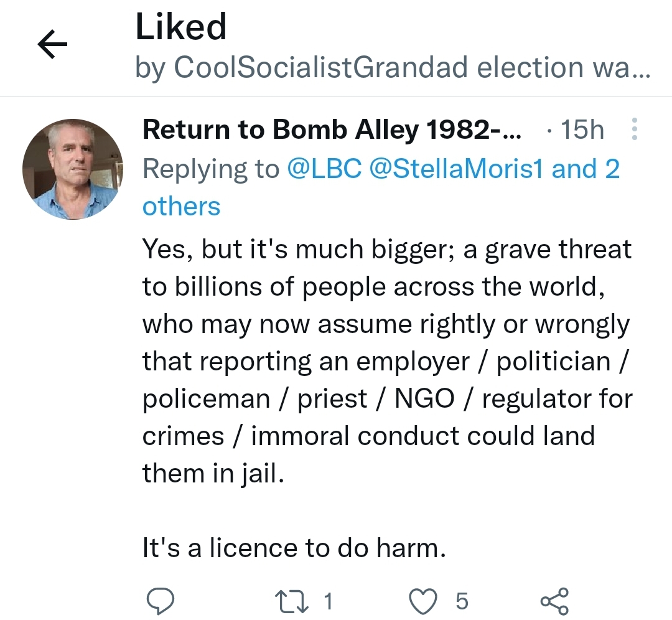The width and height of the screenshot is (672, 620).
Task: Tap the like count of 5
Action: (x=461, y=601)
